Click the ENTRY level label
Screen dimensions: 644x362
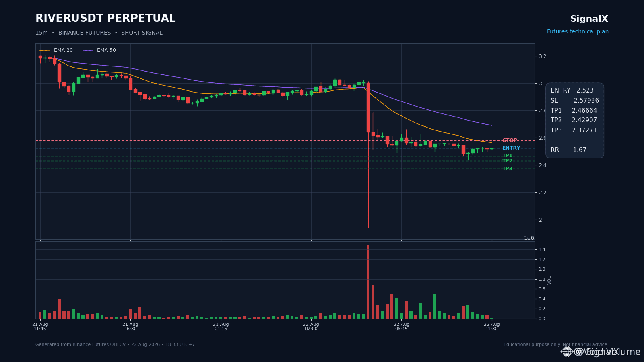(x=511, y=148)
